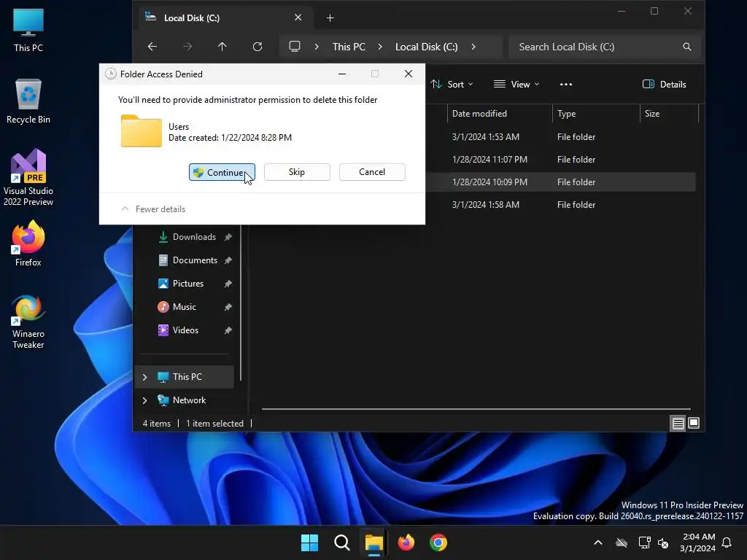
Task: Select Recycle Bin desktop icon
Action: (x=28, y=101)
